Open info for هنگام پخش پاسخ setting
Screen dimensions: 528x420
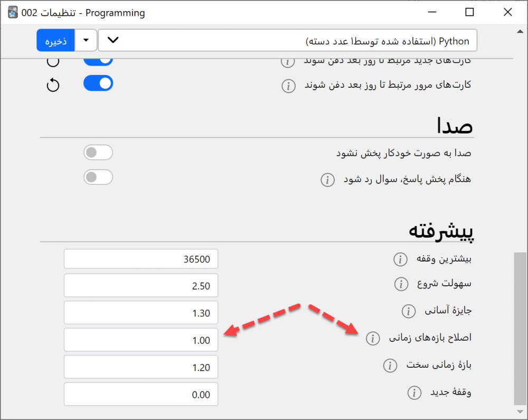click(x=327, y=180)
